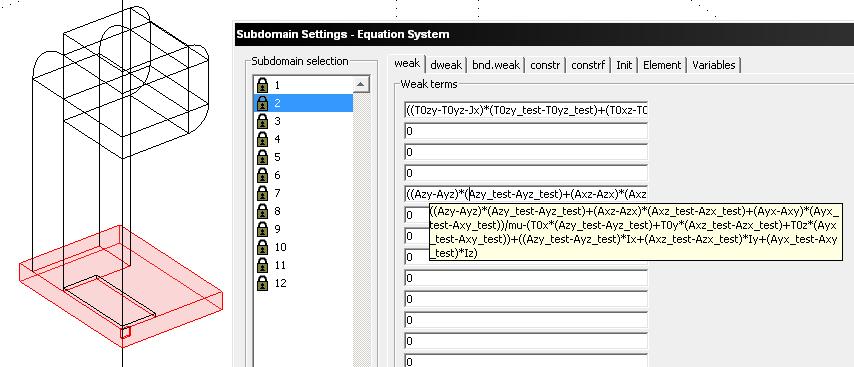The image size is (854, 367).
Task: Click the lock icon beside subdomain 1
Action: [263, 85]
